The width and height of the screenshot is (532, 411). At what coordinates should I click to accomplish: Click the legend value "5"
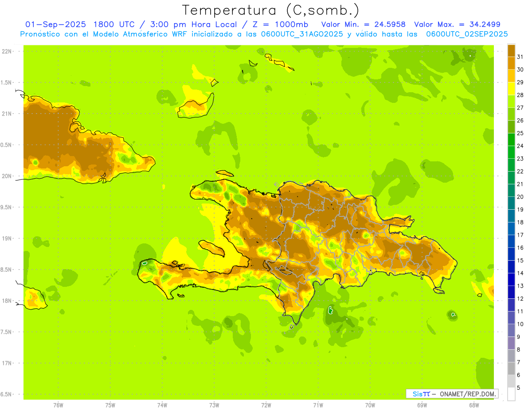pos(519,388)
